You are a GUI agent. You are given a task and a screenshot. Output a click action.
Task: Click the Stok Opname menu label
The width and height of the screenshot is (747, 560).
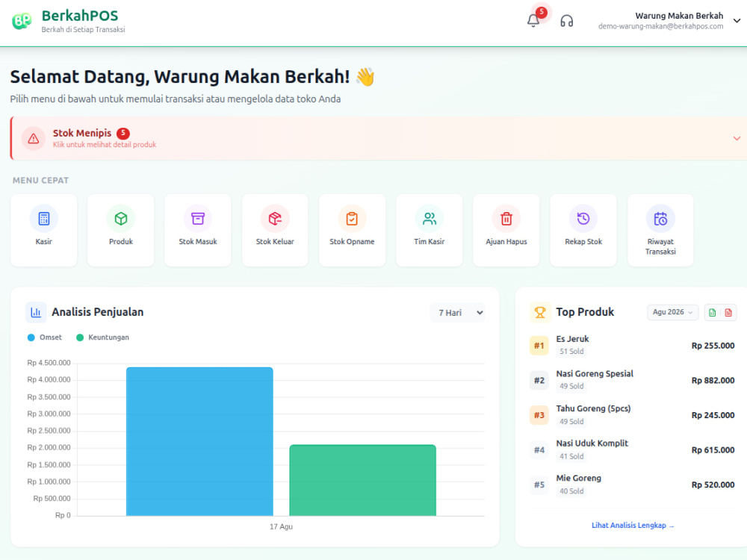click(352, 241)
